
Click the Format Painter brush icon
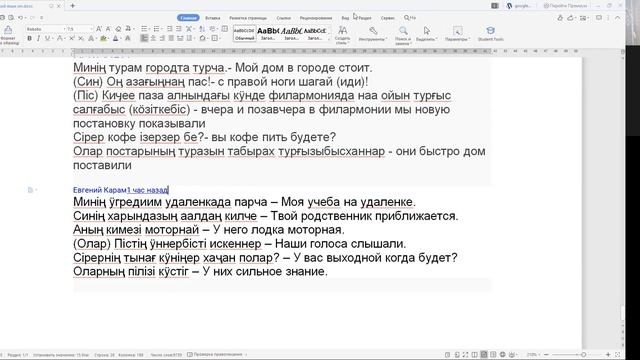(8, 30)
